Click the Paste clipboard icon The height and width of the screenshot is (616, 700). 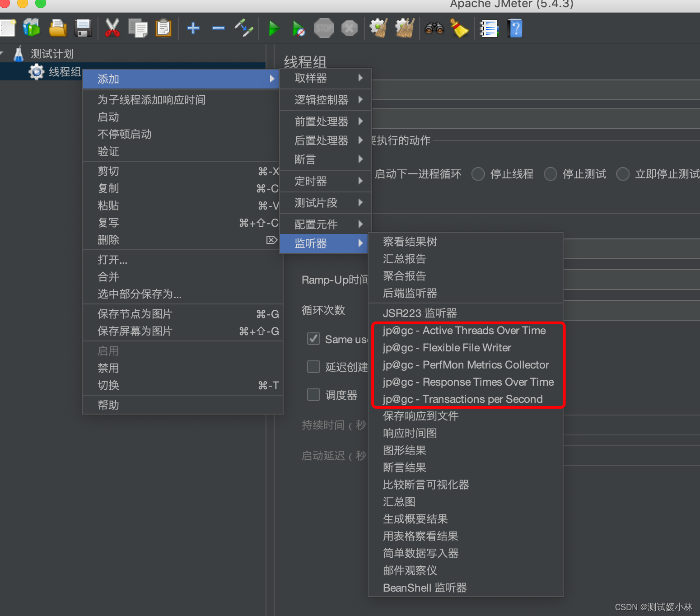pos(163,28)
